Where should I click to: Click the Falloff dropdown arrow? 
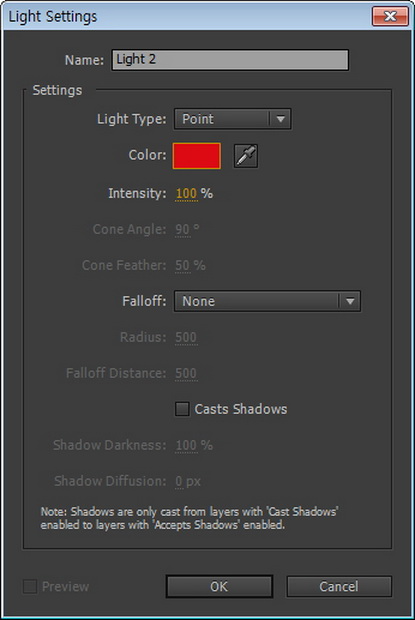350,301
